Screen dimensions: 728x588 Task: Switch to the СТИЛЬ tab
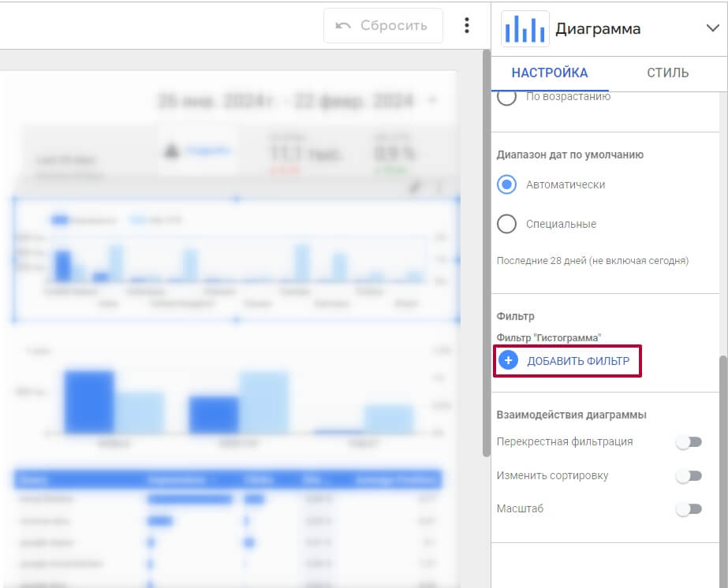667,73
